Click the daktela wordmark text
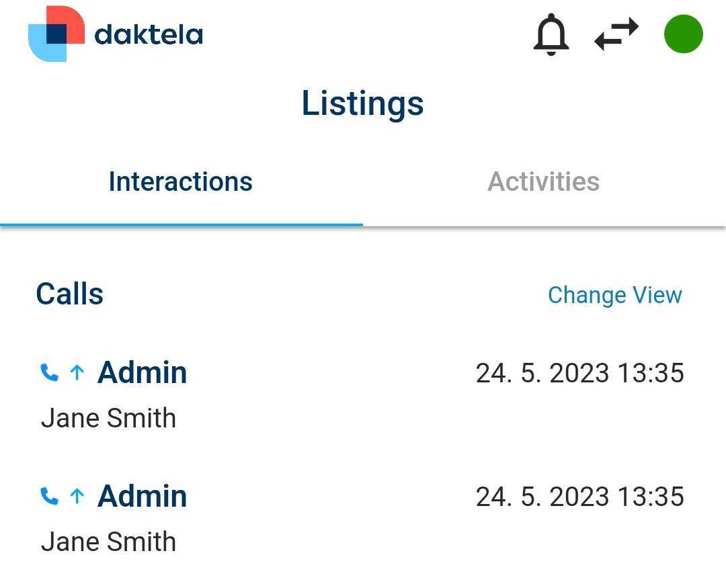Screen dimensions: 726x588 click(x=149, y=34)
